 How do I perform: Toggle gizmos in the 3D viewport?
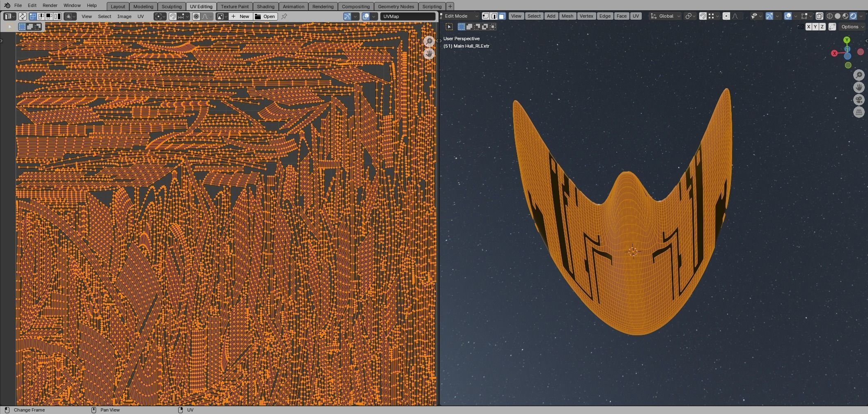pos(769,16)
